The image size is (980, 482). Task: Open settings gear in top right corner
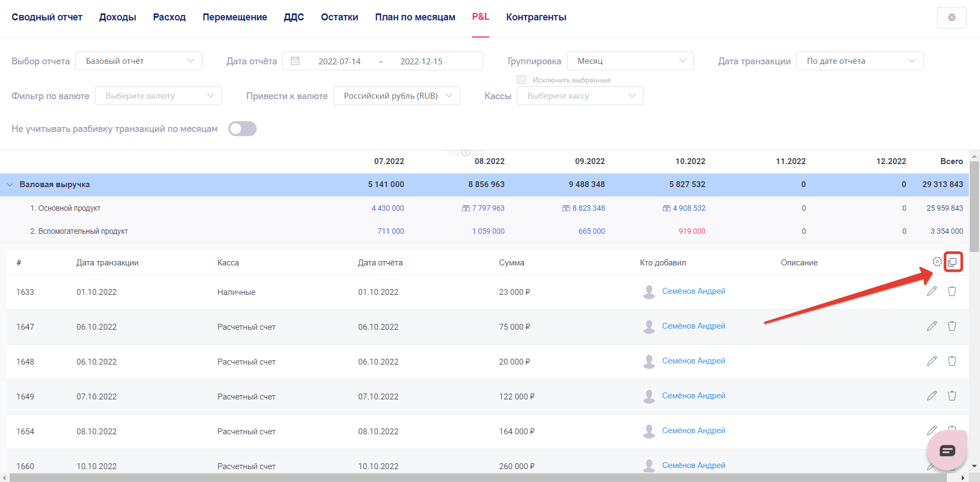coord(951,18)
